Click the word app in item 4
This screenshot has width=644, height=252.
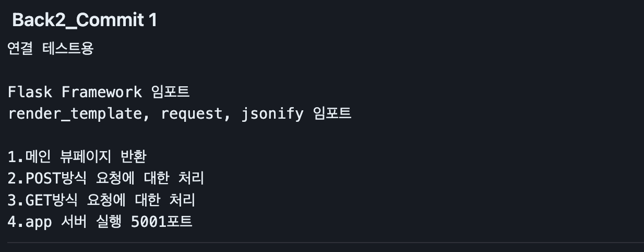click(39, 223)
